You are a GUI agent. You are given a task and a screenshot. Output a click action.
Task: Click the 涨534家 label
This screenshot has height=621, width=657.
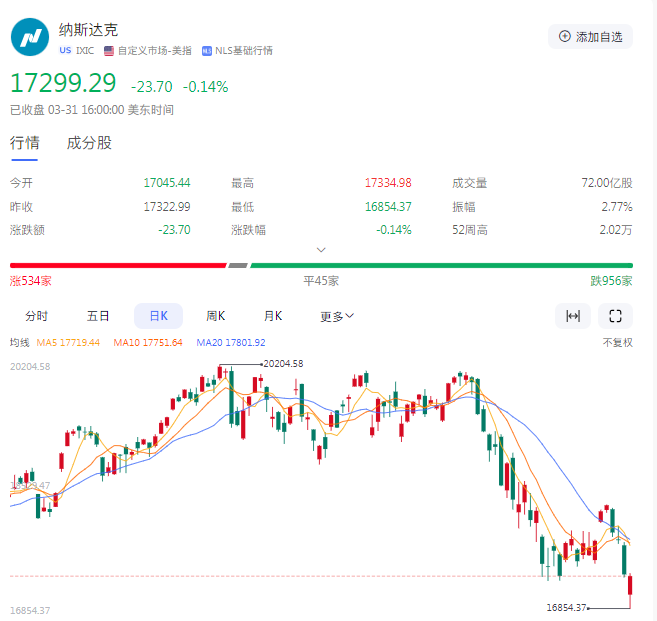coord(31,281)
